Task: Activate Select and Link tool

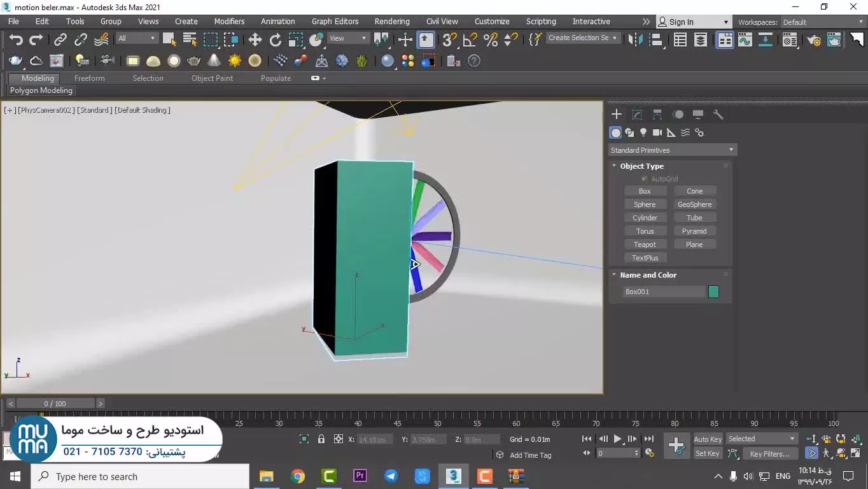Action: click(x=60, y=39)
